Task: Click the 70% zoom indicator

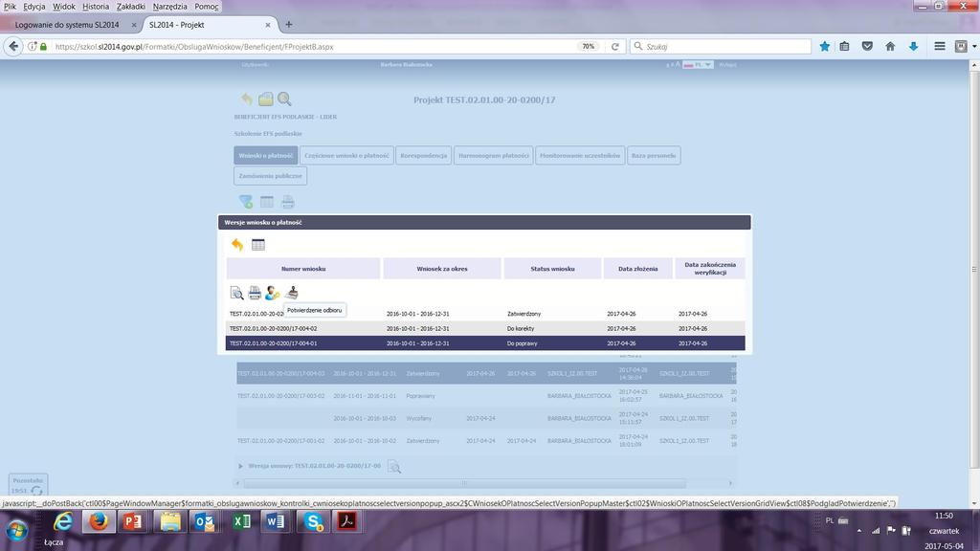Action: (x=589, y=46)
